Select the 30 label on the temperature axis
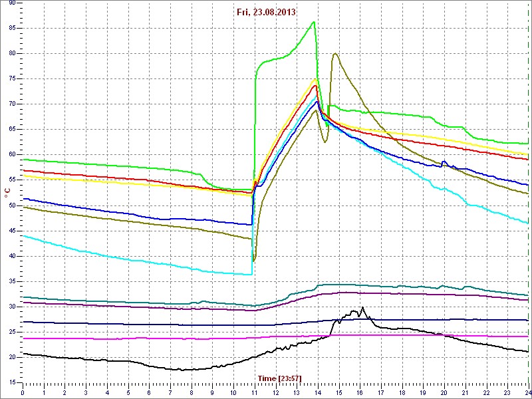This screenshot has height=399, width=532. (x=12, y=307)
